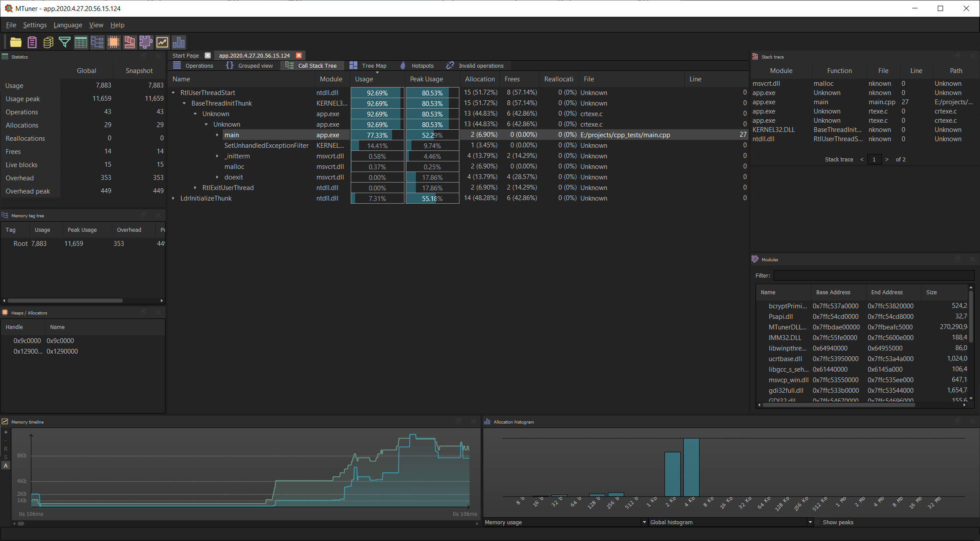
Task: Select the CPU chip toolbar icon
Action: point(114,42)
